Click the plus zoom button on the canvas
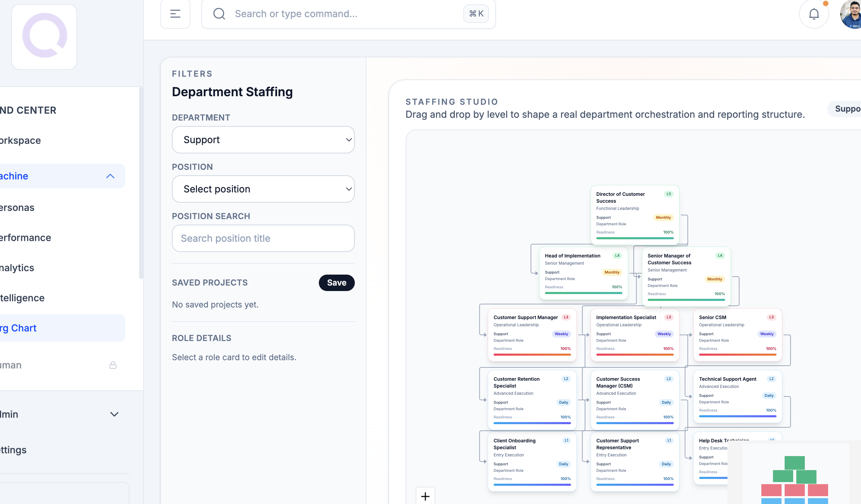Screen dimensions: 861x504 425,496
